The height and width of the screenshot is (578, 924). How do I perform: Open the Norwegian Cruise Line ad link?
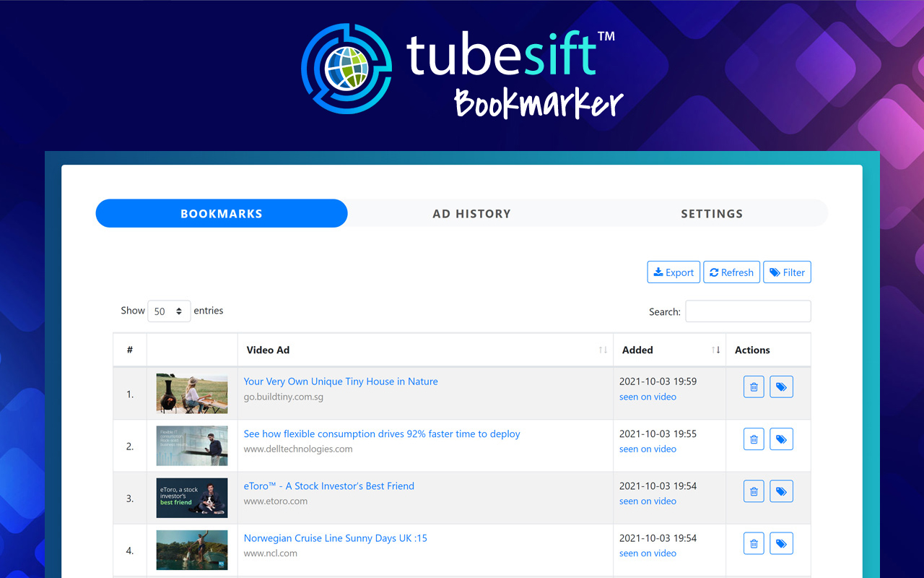pos(335,538)
